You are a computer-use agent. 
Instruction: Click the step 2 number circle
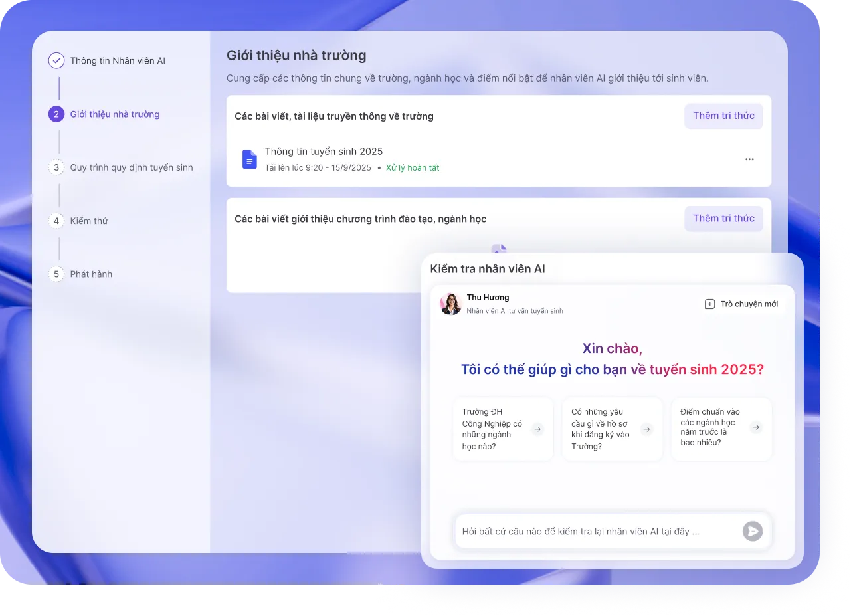pos(56,114)
